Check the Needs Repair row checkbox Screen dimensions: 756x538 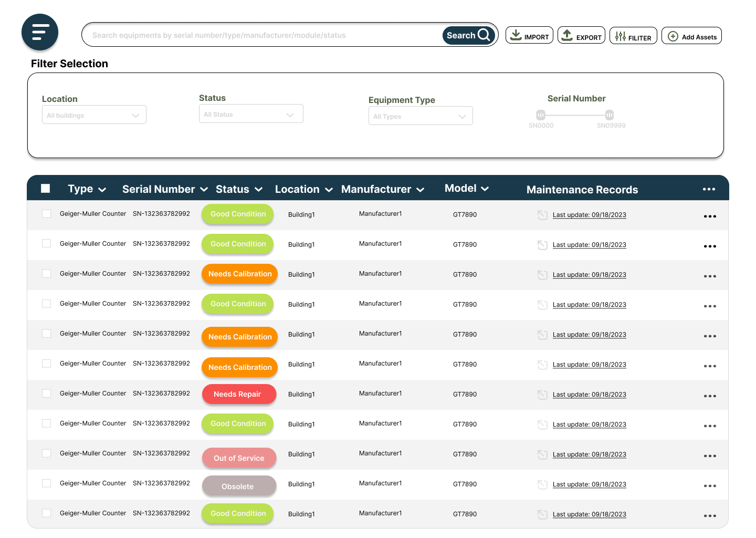47,394
